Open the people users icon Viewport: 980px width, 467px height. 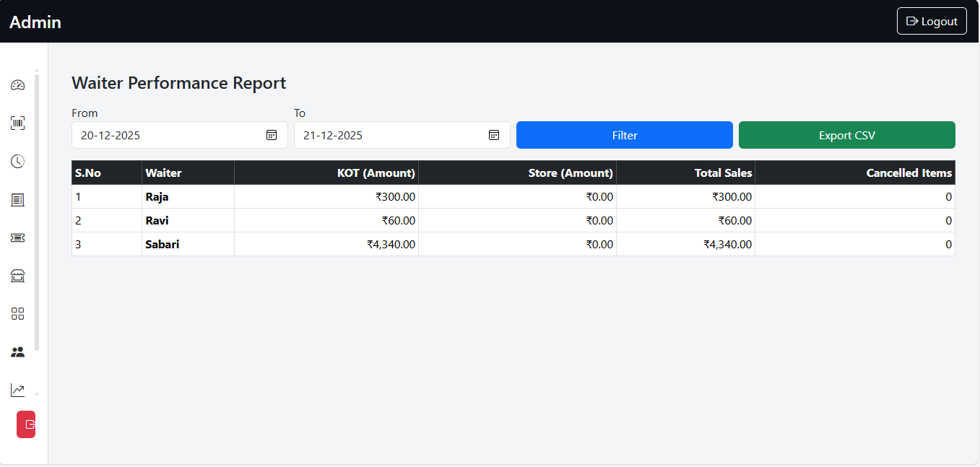[x=18, y=352]
